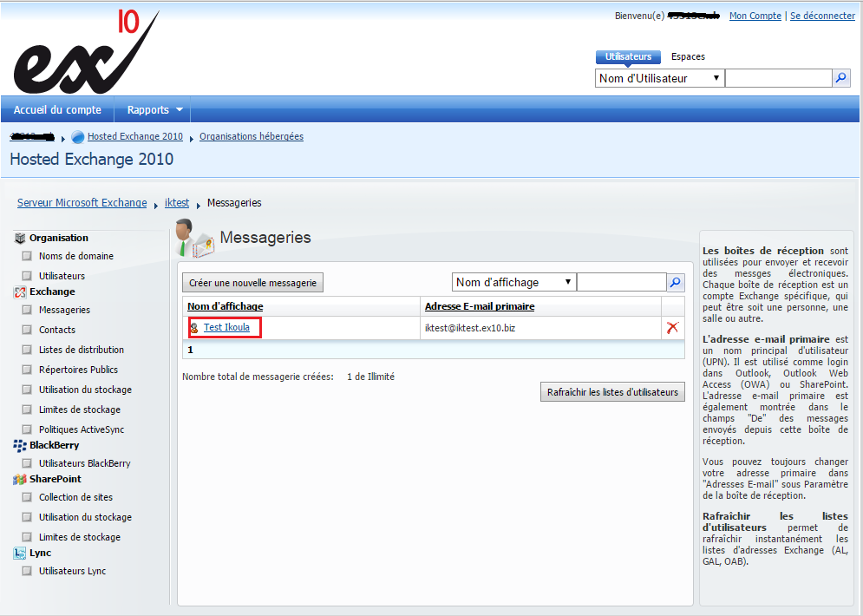Expand the Rapports menu
The image size is (863, 616).
[154, 109]
